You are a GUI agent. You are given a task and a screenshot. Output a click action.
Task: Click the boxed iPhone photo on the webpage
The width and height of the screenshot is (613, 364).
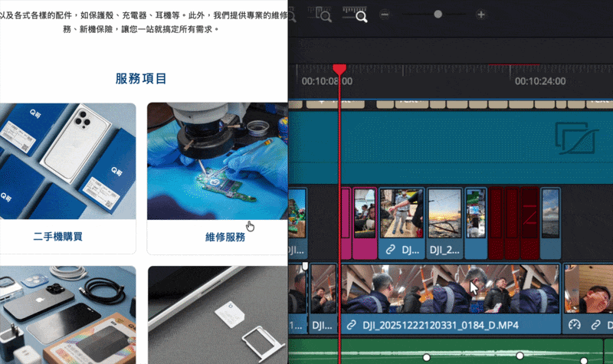[67, 161]
